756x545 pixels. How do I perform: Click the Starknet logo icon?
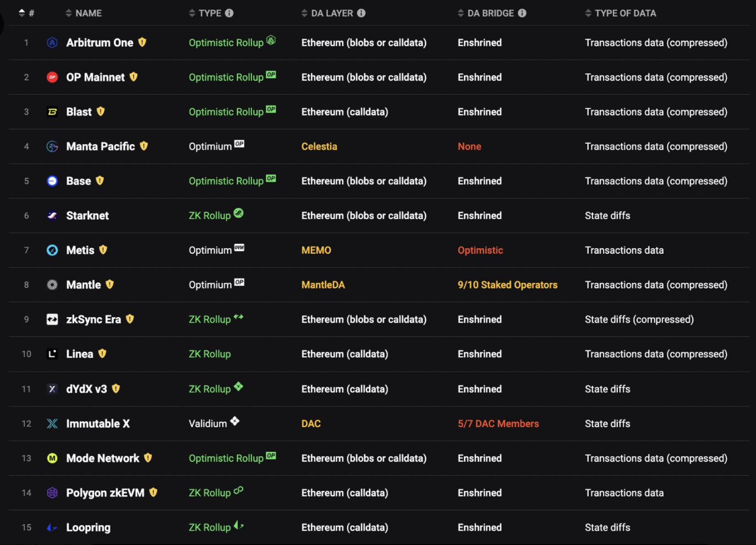tap(52, 215)
